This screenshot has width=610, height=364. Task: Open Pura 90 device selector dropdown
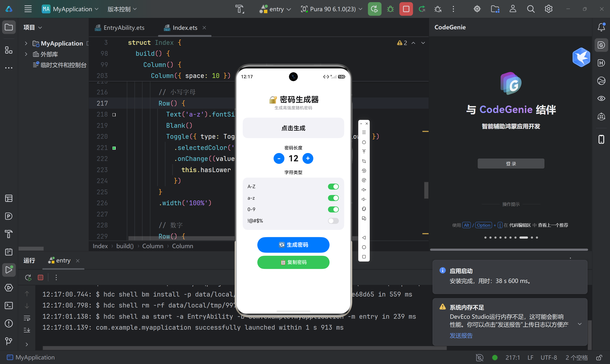(332, 9)
